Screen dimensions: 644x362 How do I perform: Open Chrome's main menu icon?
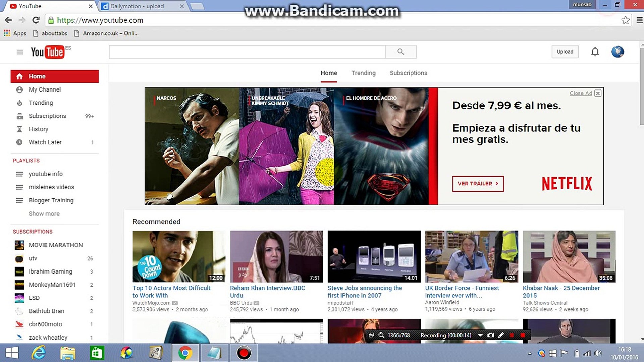639,20
